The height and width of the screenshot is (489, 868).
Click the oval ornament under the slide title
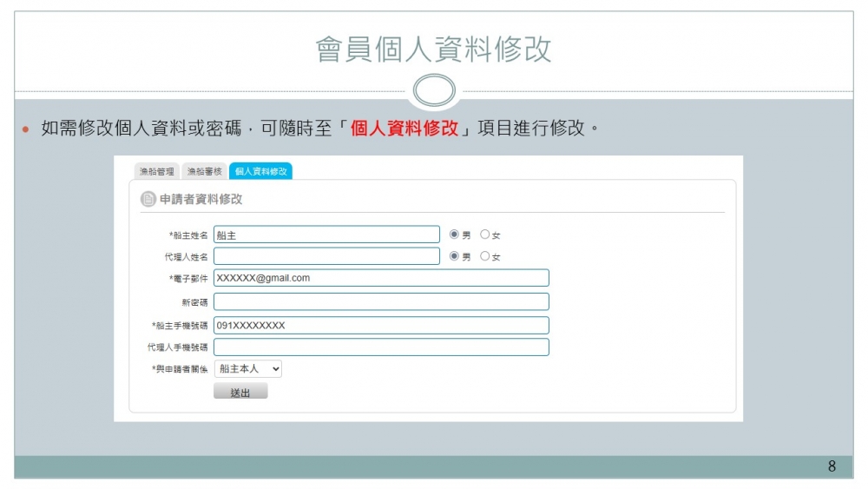434,90
